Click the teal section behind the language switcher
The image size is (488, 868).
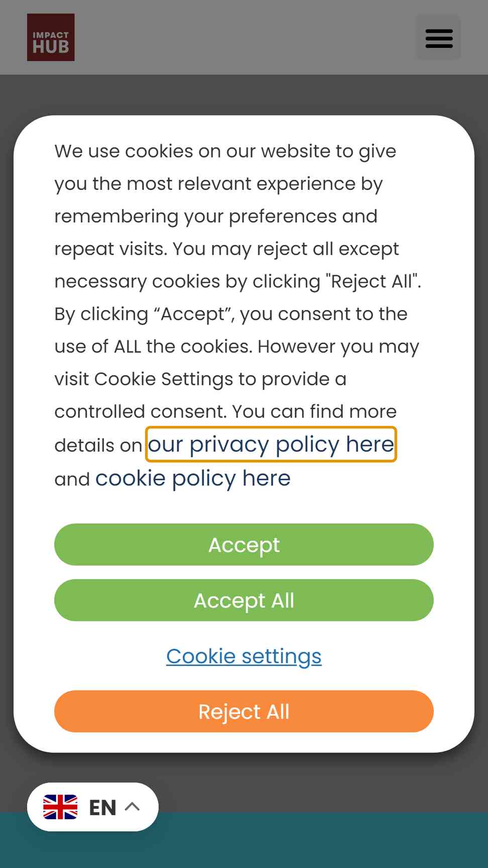click(321, 840)
